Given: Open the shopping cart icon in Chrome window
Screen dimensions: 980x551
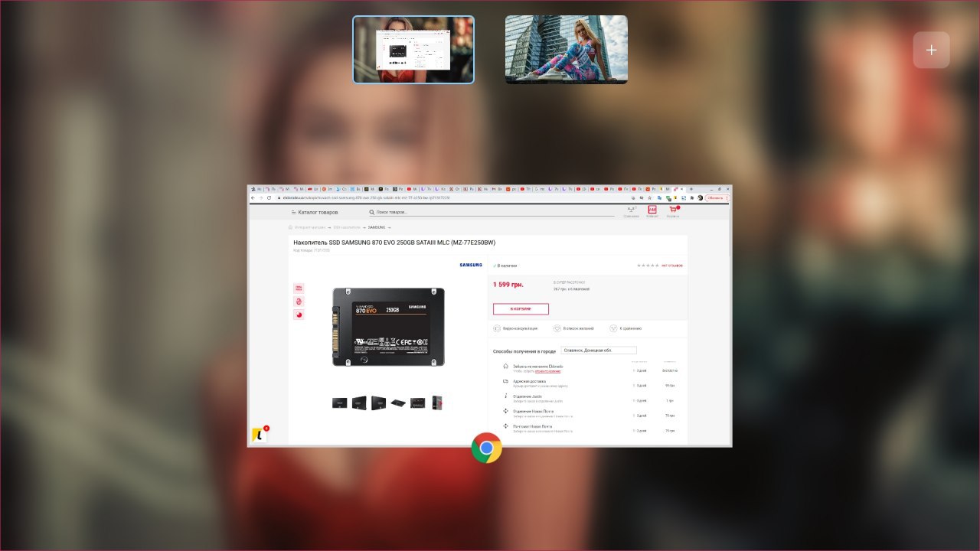Looking at the screenshot, I should [x=673, y=210].
